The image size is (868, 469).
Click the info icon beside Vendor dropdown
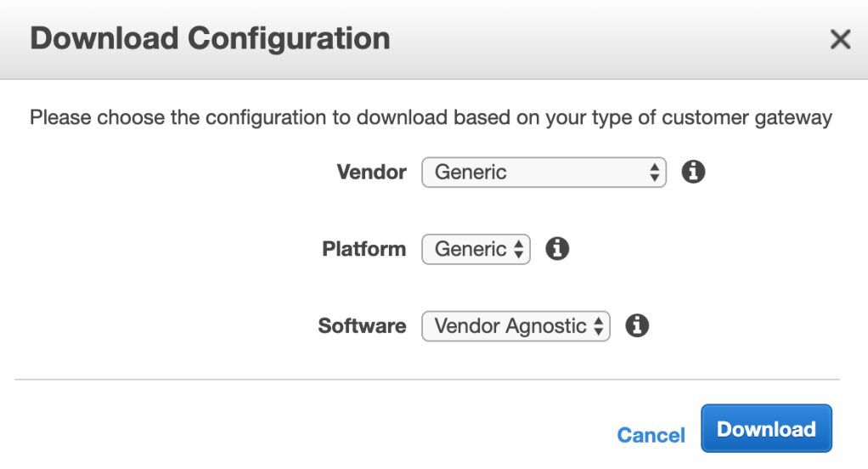694,172
